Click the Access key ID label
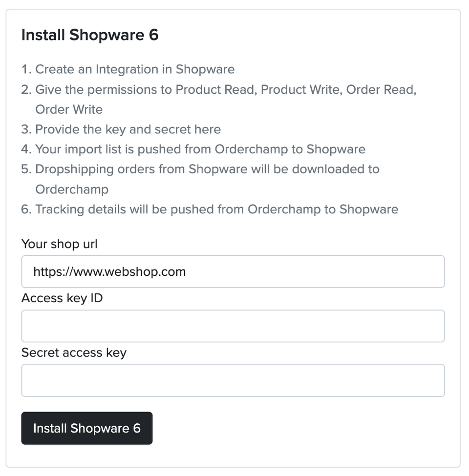 62,298
